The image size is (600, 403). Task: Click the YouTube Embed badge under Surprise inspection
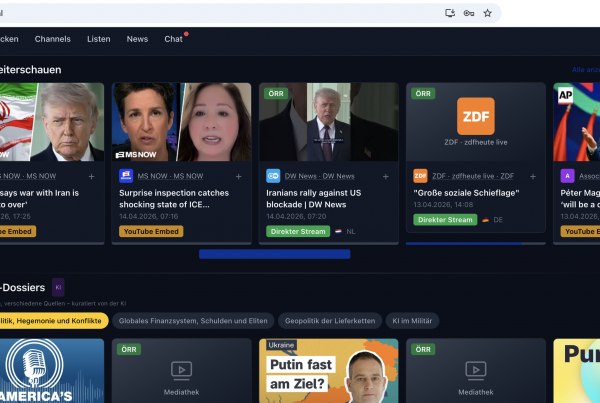[x=151, y=231]
